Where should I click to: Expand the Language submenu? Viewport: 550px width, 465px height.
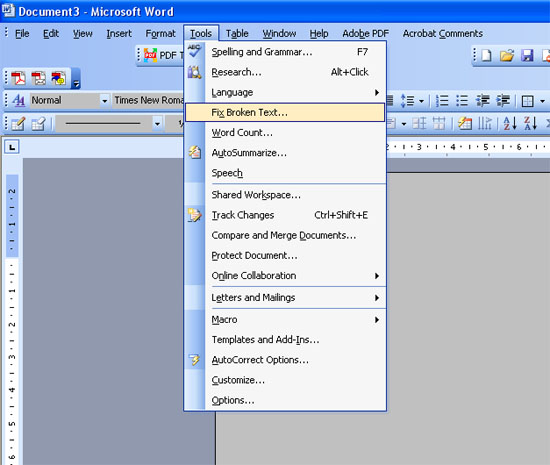285,93
